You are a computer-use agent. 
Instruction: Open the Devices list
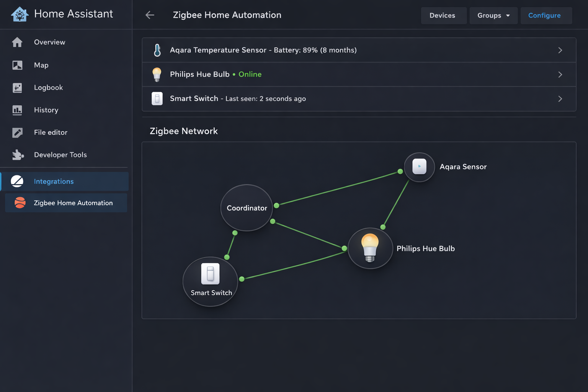pyautogui.click(x=443, y=15)
